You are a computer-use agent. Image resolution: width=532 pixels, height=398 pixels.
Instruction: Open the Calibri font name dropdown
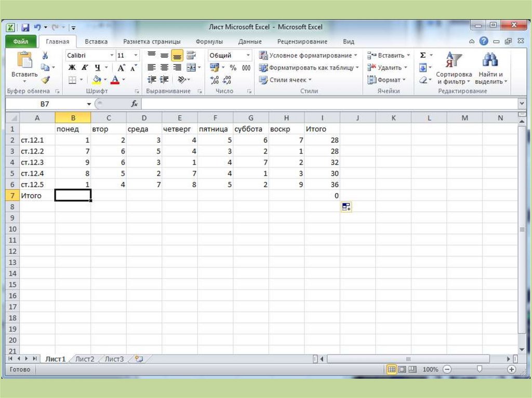click(x=111, y=56)
